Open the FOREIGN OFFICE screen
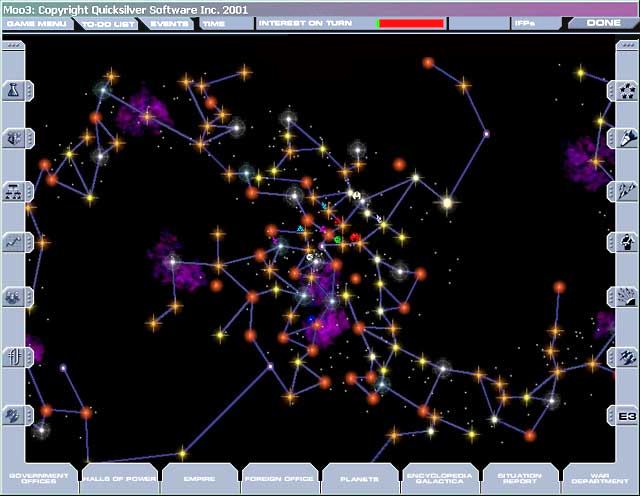 point(279,478)
